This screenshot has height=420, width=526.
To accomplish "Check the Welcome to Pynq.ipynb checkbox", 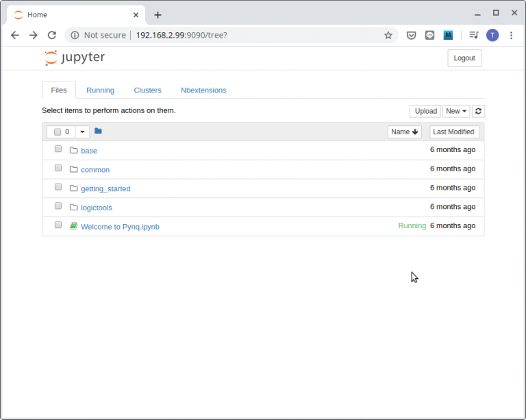I will click(58, 225).
